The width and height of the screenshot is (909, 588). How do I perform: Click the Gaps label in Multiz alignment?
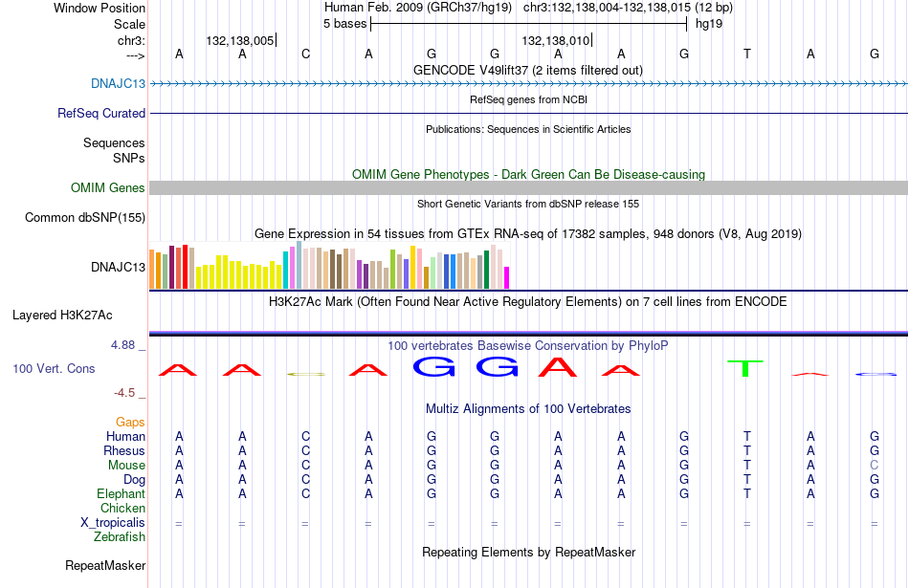130,422
